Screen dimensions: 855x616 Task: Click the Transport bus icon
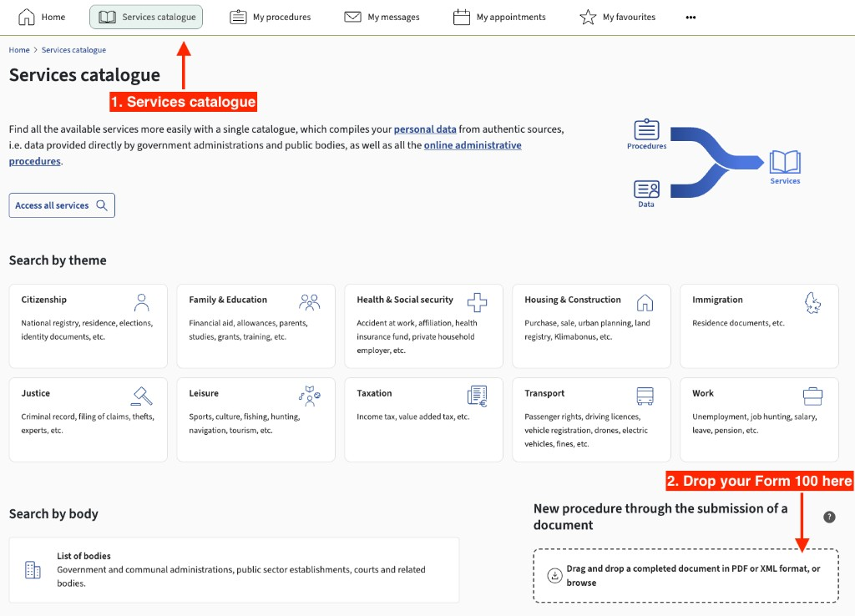click(645, 396)
